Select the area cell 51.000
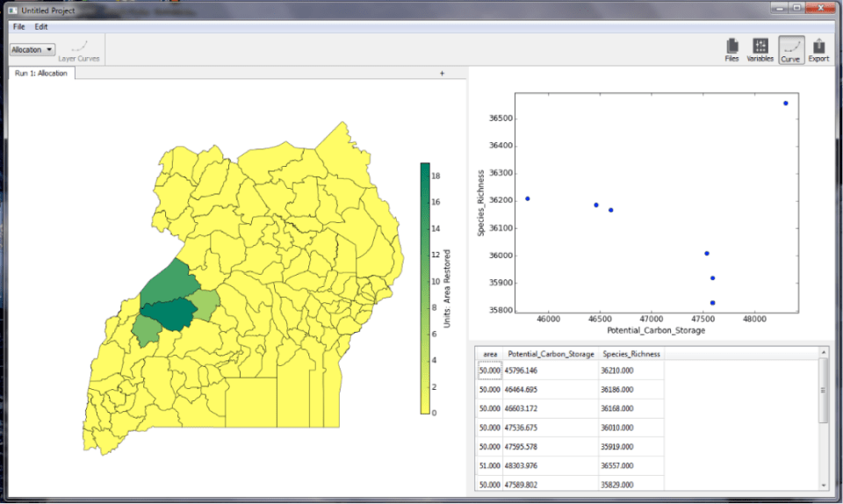The width and height of the screenshot is (843, 504). tap(490, 466)
